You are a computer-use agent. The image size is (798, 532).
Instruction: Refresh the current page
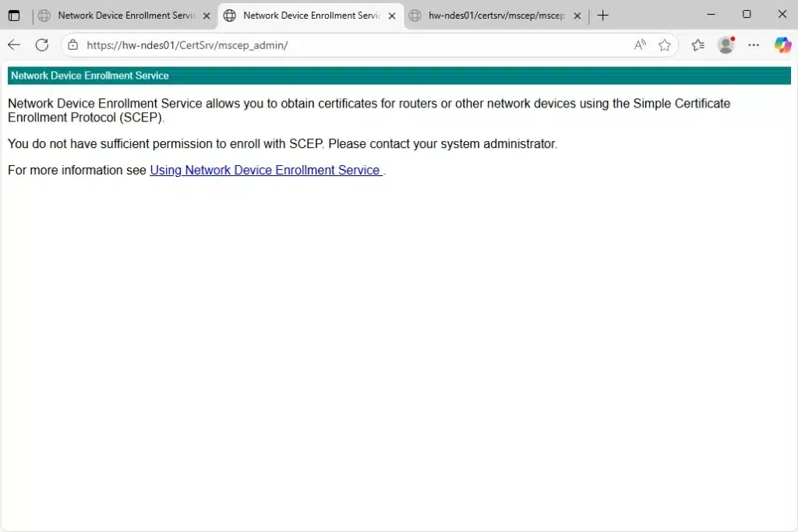(x=42, y=45)
